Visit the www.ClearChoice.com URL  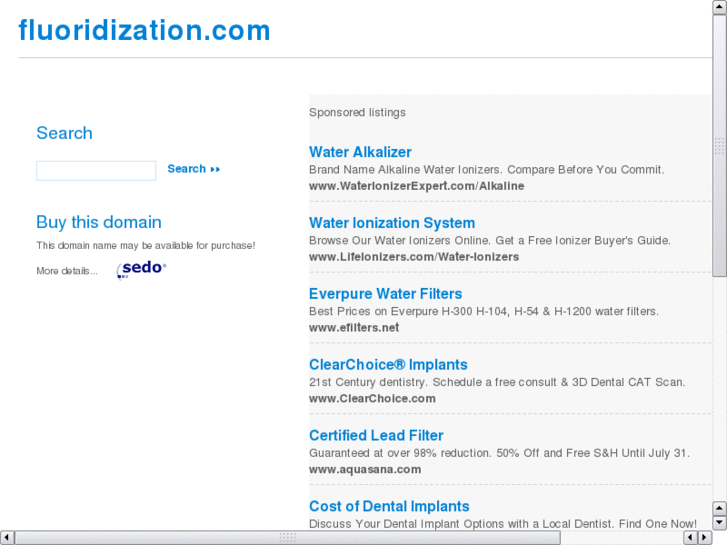pos(372,399)
